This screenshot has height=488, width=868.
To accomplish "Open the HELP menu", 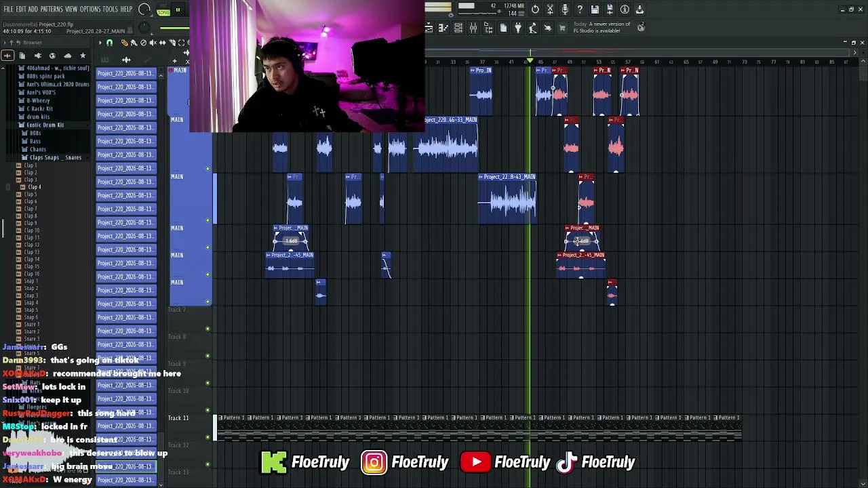I will (x=126, y=9).
